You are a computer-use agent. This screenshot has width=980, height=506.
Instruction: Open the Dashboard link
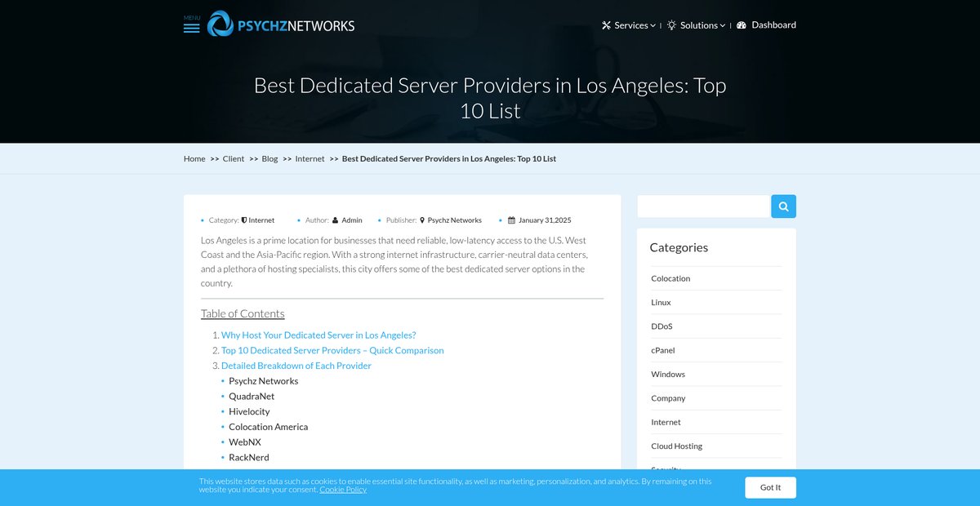(773, 24)
